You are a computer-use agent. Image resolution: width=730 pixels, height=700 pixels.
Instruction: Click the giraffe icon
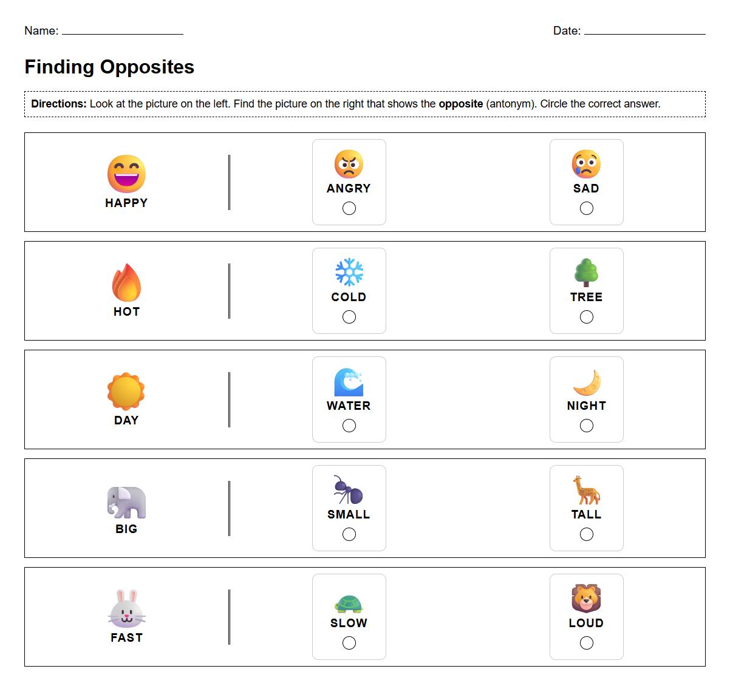(586, 490)
